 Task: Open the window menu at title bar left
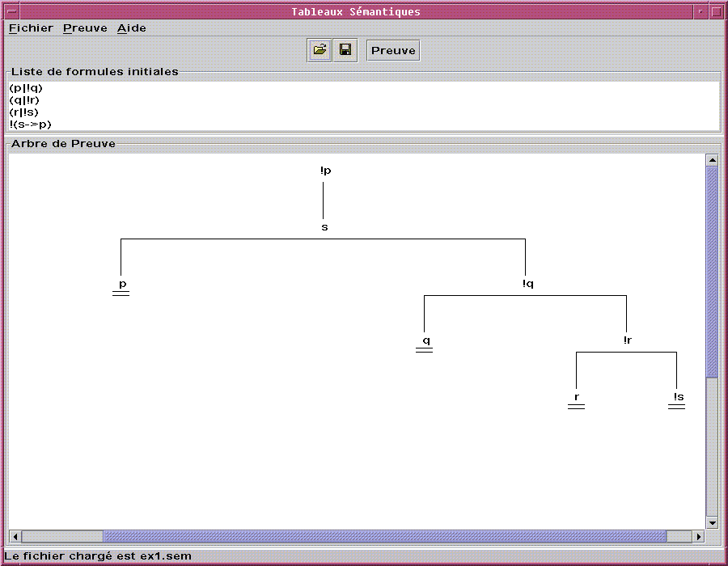[11, 11]
